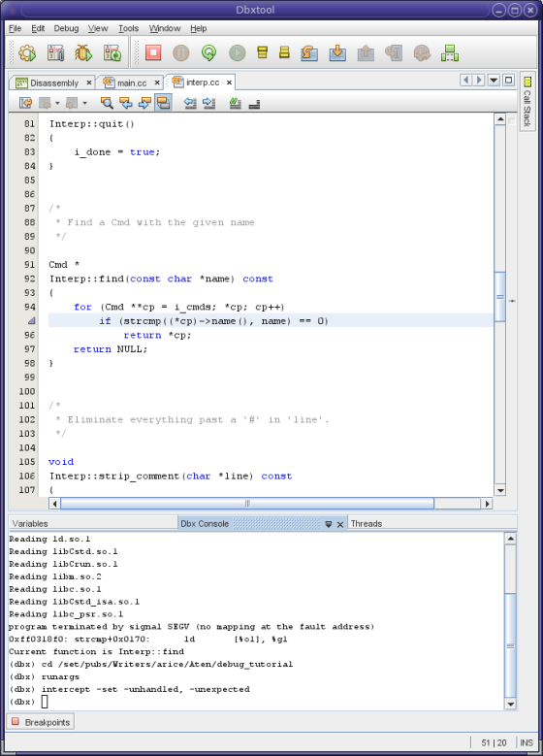Click the Find Previous Occurrence icon

point(126,103)
